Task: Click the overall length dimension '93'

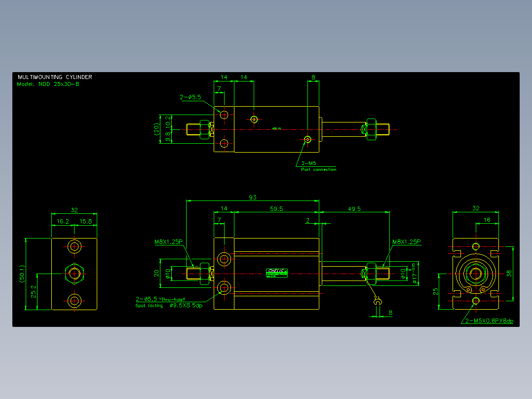Action: pyautogui.click(x=253, y=198)
